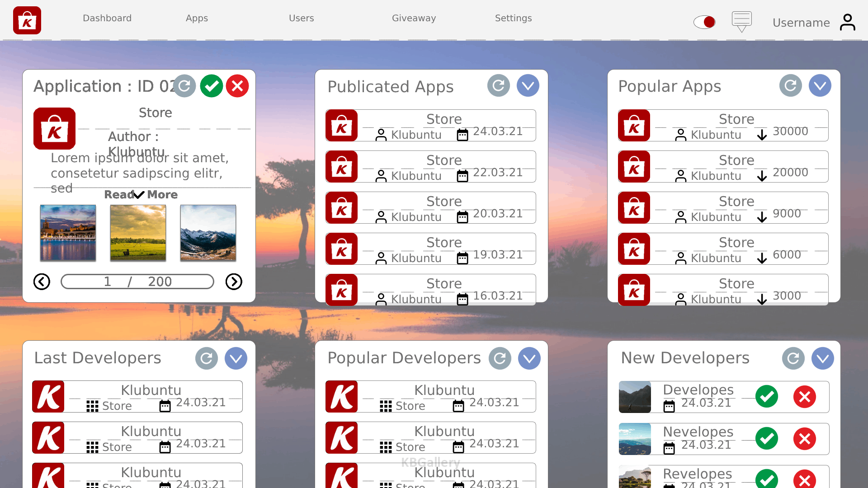868x488 pixels.
Task: Expand the Last Developers dropdown
Action: (236, 358)
